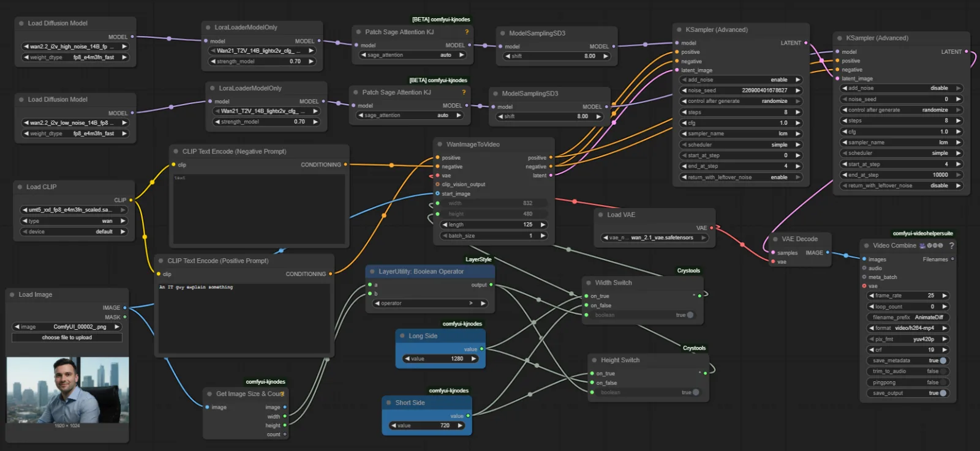Click the Video Combine camera icon
The height and width of the screenshot is (451, 980).
922,245
